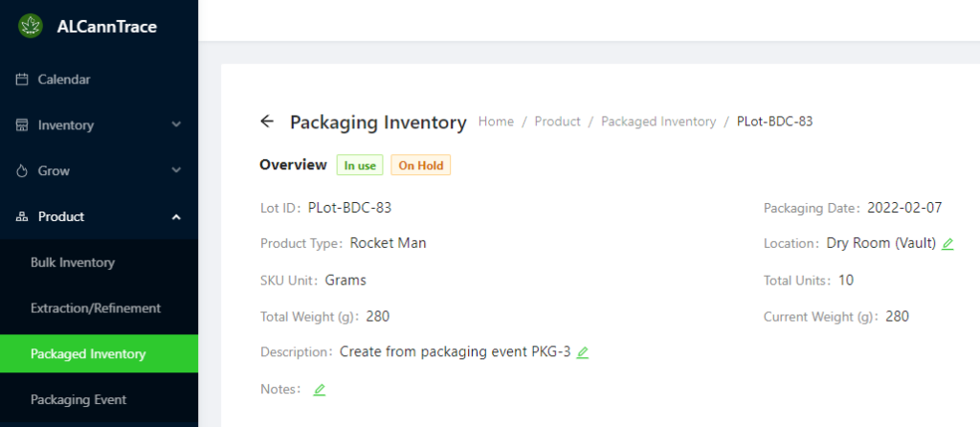Viewport: 980px width, 427px height.
Task: Click the ALCannTrace leaf logo
Action: pos(30,26)
